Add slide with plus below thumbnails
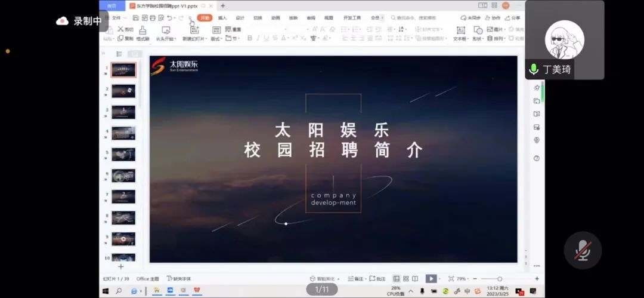Image resolution: width=644 pixels, height=298 pixels. [120, 267]
